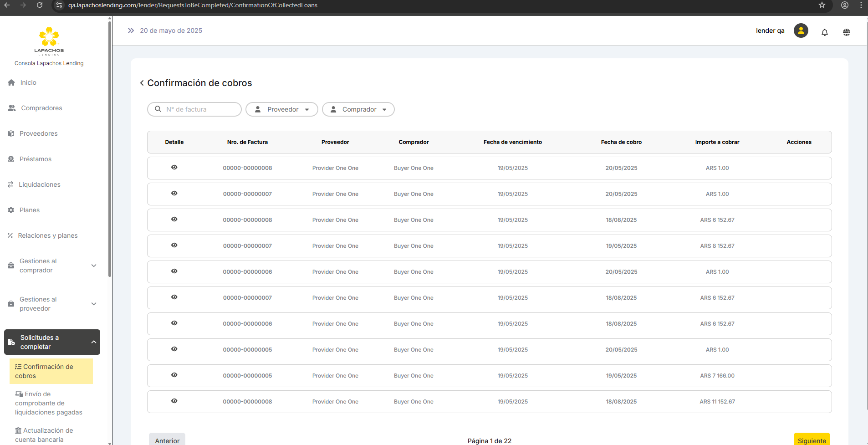Open the Comprador filter dropdown
Image resolution: width=868 pixels, height=445 pixels.
click(x=358, y=109)
